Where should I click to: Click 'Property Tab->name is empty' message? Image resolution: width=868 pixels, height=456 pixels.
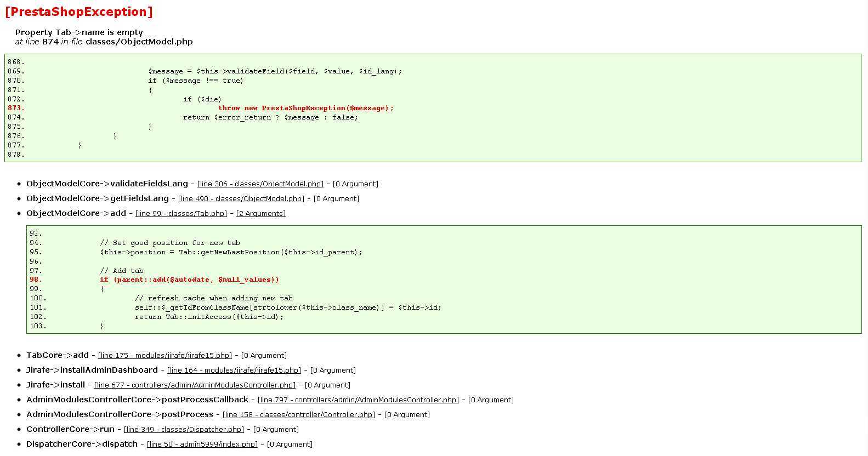pyautogui.click(x=79, y=32)
